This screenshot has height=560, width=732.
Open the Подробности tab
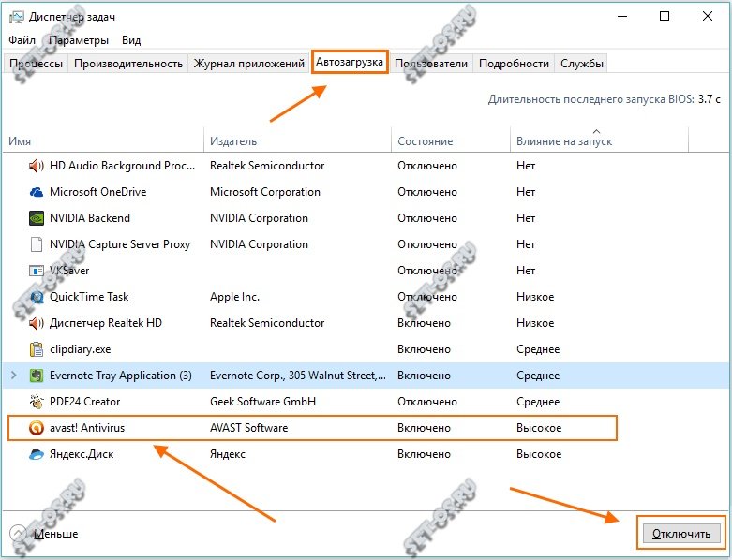[x=514, y=64]
